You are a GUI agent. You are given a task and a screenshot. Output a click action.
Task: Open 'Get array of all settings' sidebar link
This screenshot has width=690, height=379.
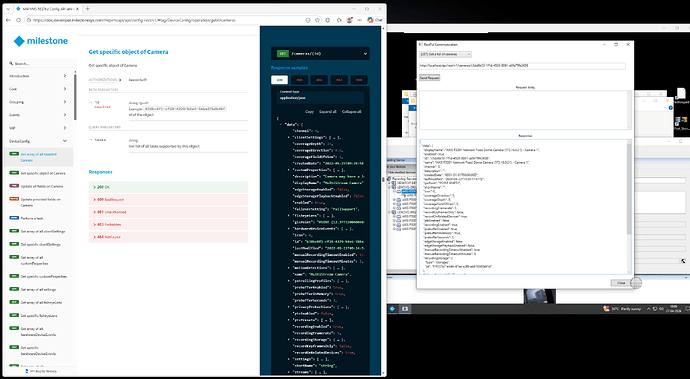point(38,289)
